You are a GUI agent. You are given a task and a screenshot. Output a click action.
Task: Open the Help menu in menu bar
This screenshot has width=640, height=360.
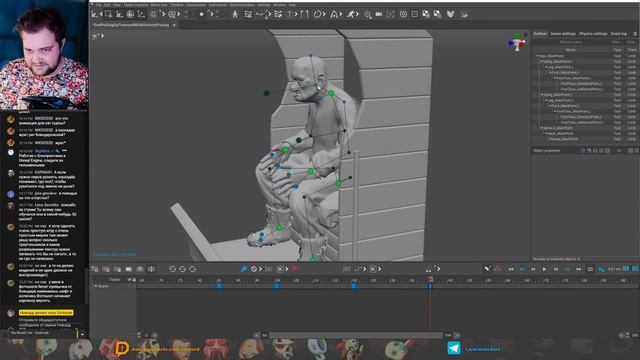[x=292, y=5]
